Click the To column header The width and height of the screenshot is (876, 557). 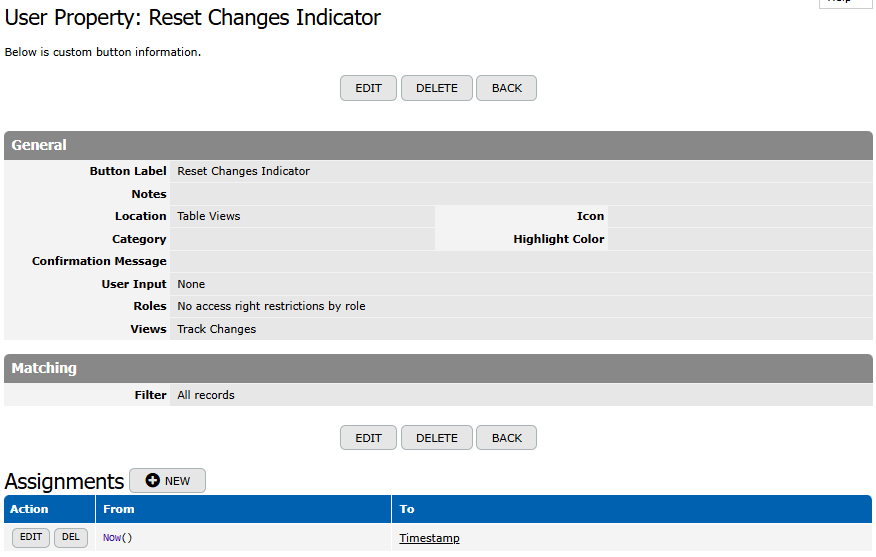(x=407, y=509)
